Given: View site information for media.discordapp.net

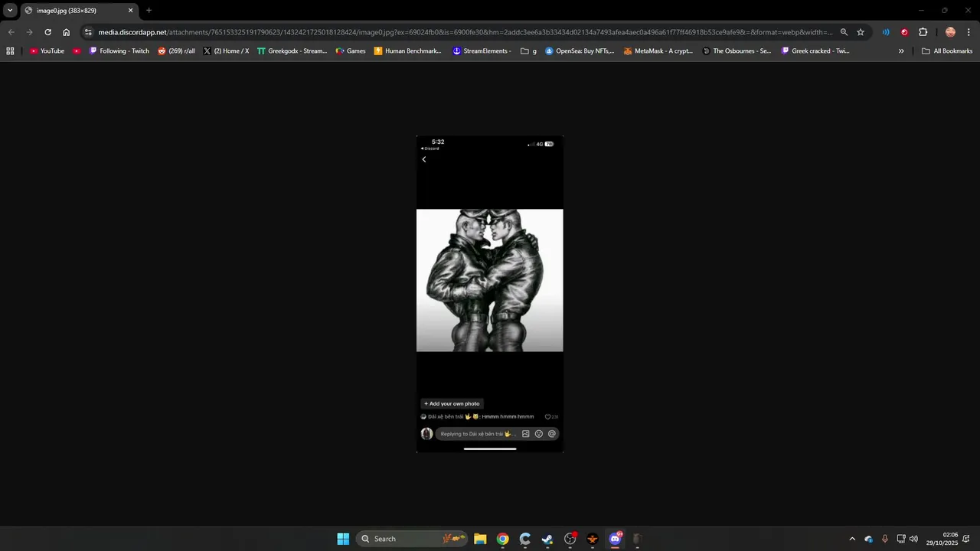Looking at the screenshot, I should 88,32.
